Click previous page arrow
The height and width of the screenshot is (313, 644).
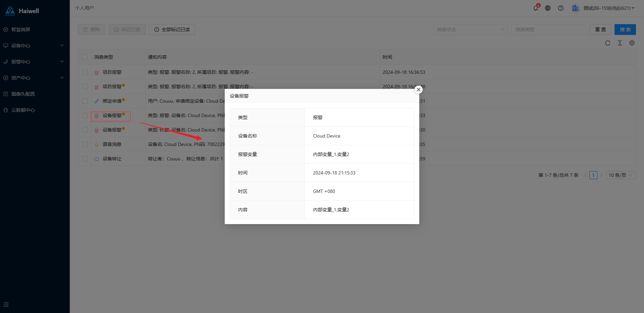click(x=585, y=175)
